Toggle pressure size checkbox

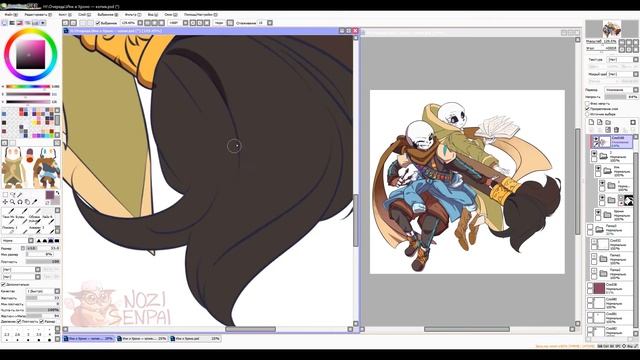[42, 322]
